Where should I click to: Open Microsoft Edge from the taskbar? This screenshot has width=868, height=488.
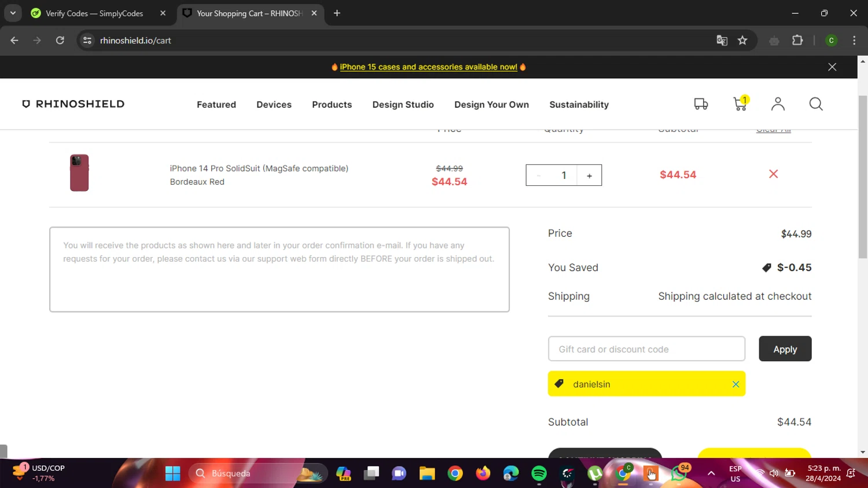[511, 474]
